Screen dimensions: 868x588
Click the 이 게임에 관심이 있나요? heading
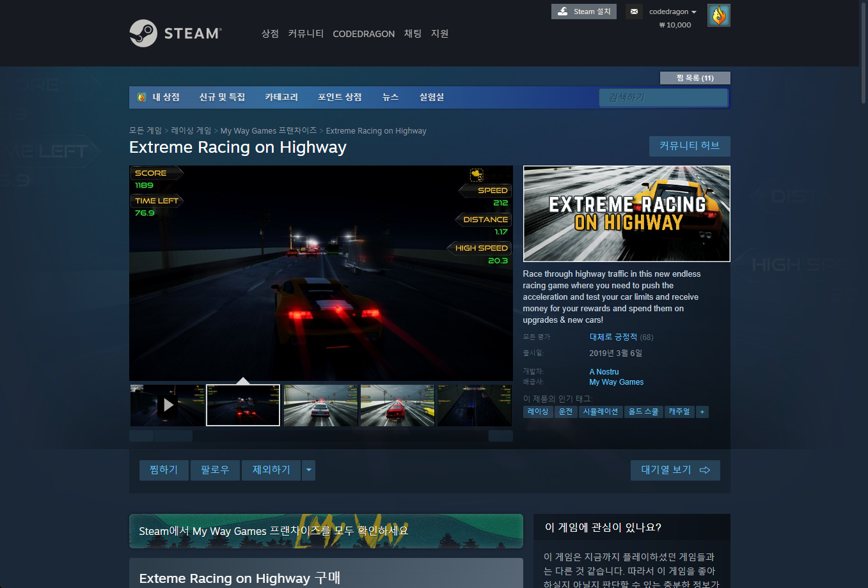[x=603, y=527]
